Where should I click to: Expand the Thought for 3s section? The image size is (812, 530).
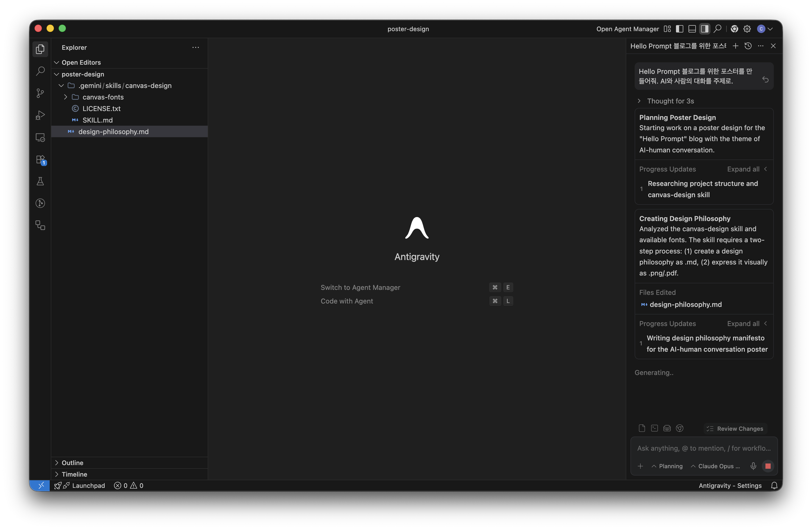[x=670, y=101]
